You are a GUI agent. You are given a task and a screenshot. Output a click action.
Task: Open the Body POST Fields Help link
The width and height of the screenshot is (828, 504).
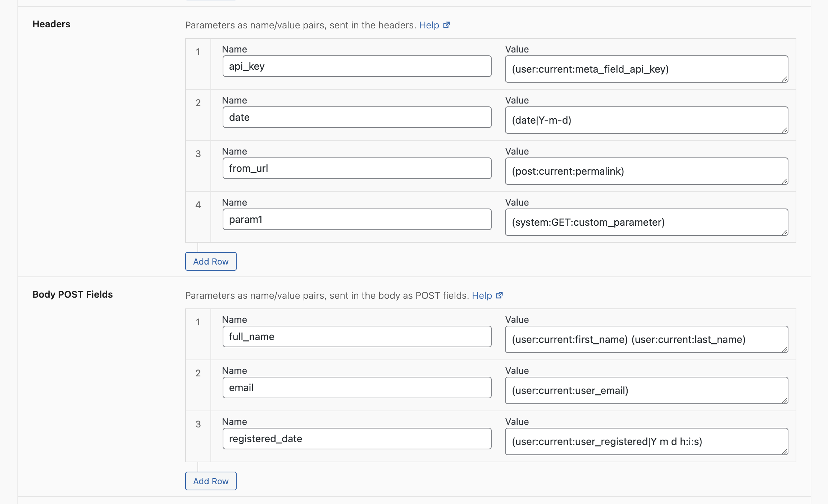482,295
